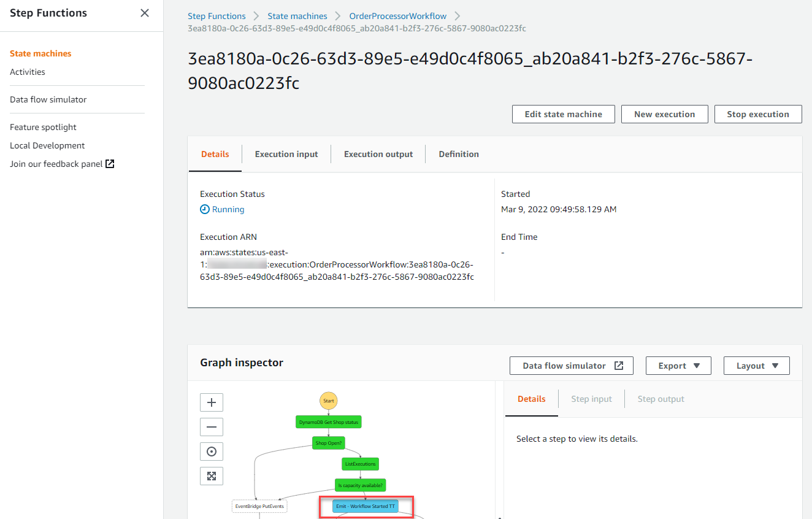
Task: Open Activities in sidebar
Action: click(x=28, y=72)
